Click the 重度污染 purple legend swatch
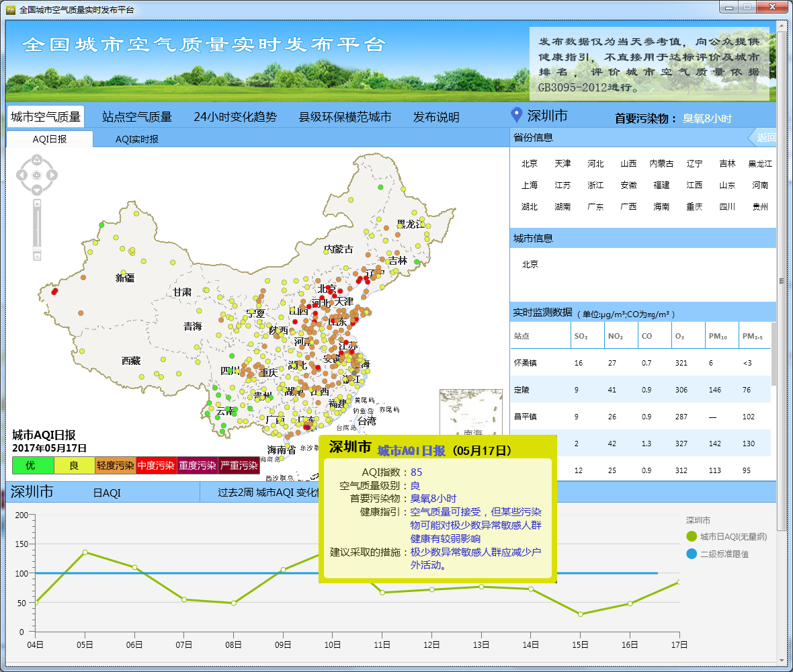 point(198,465)
